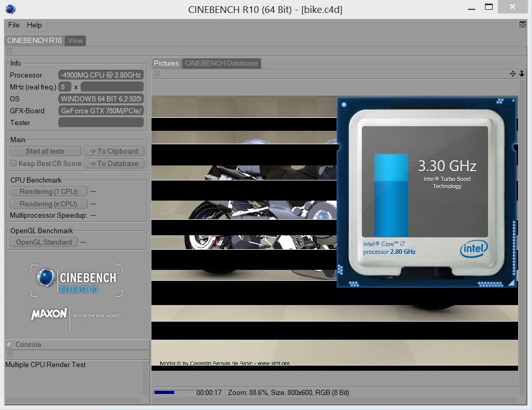The image size is (532, 410).
Task: Open the Help menu
Action: [x=34, y=25]
